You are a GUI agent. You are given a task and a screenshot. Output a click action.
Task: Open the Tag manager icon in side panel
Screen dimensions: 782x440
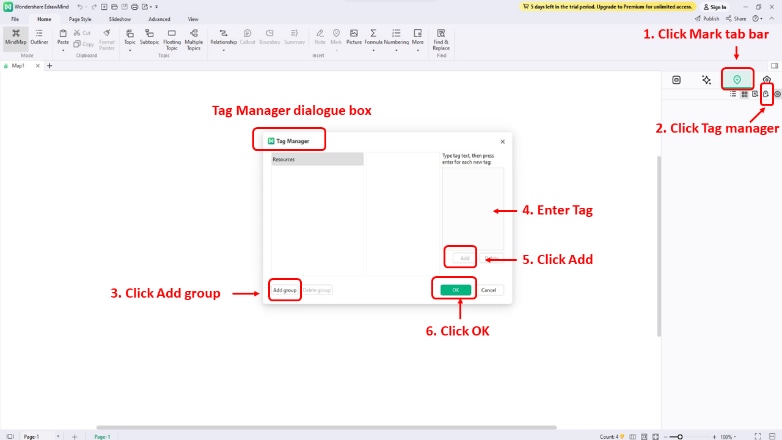(x=766, y=94)
